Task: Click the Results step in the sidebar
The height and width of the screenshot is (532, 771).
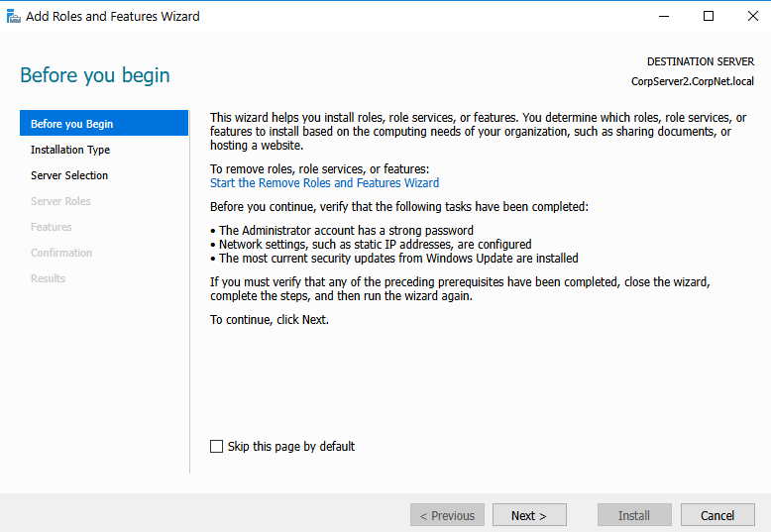Action: [48, 278]
